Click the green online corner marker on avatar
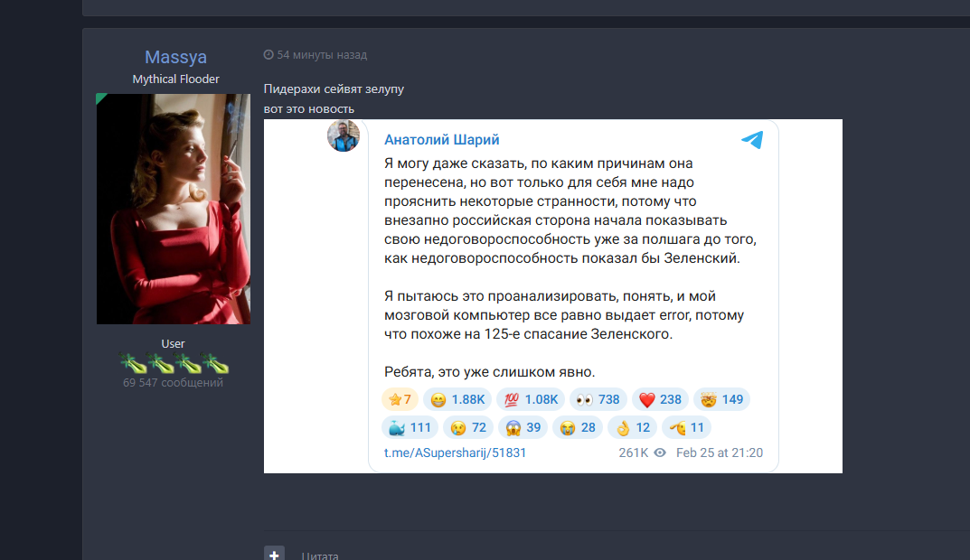 [x=101, y=98]
